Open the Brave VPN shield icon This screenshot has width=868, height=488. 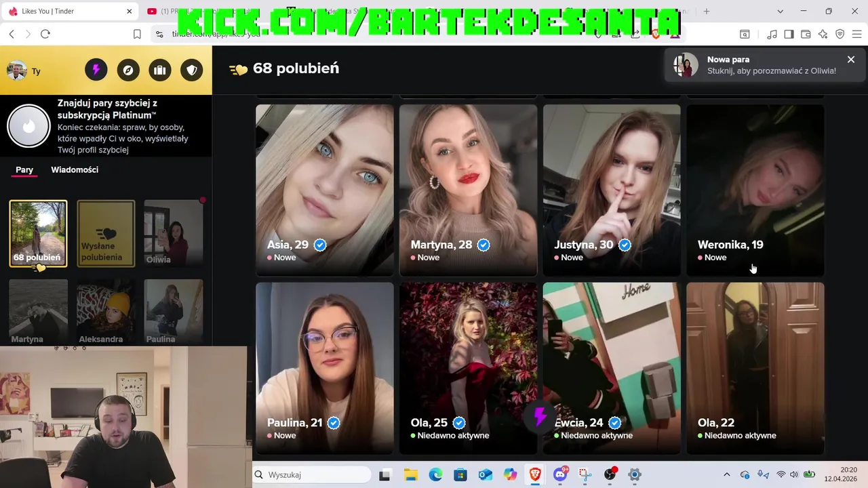pyautogui.click(x=840, y=34)
